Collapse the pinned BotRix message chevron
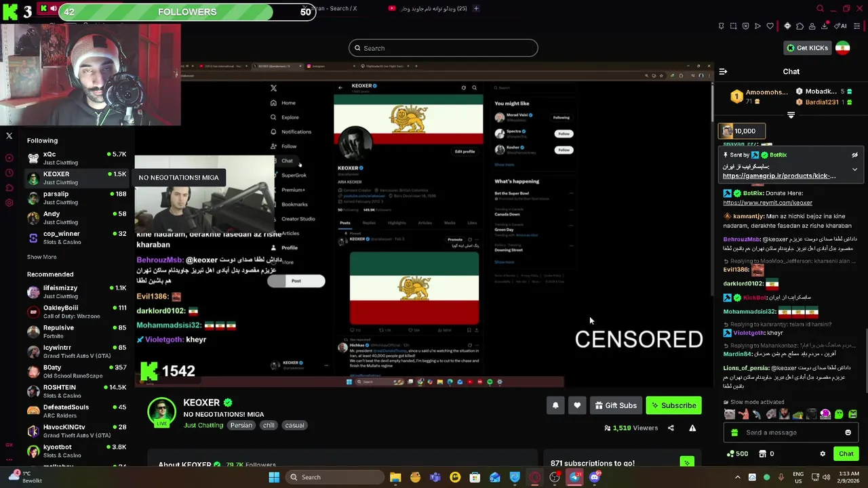Viewport: 868px width, 488px height. (854, 169)
